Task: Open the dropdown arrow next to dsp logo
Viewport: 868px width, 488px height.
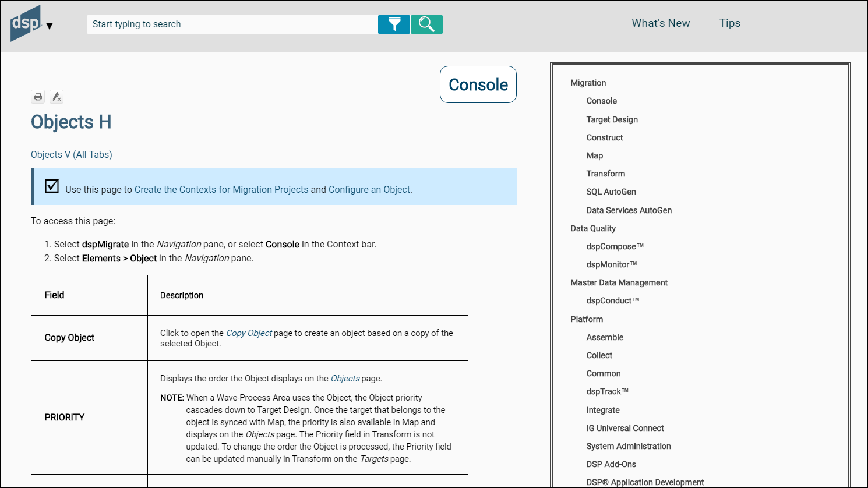Action: coord(50,26)
